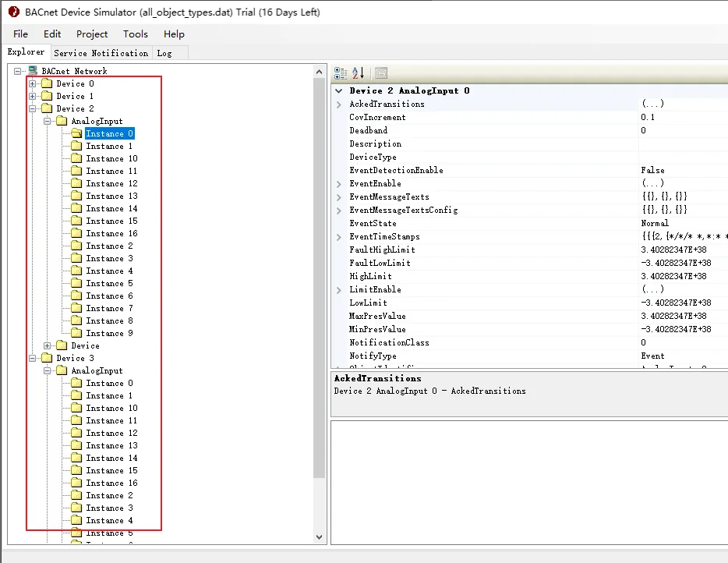Expand the Device subfolder under Device 2
Image resolution: width=728 pixels, height=563 pixels.
(48, 345)
